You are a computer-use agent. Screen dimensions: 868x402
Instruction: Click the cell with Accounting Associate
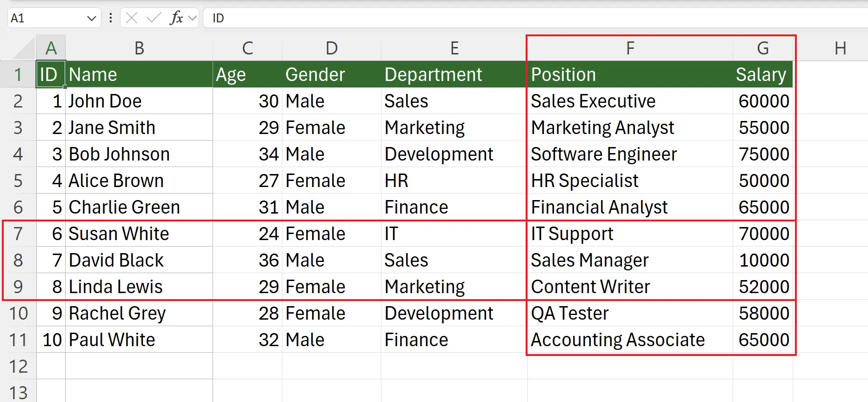pos(630,340)
